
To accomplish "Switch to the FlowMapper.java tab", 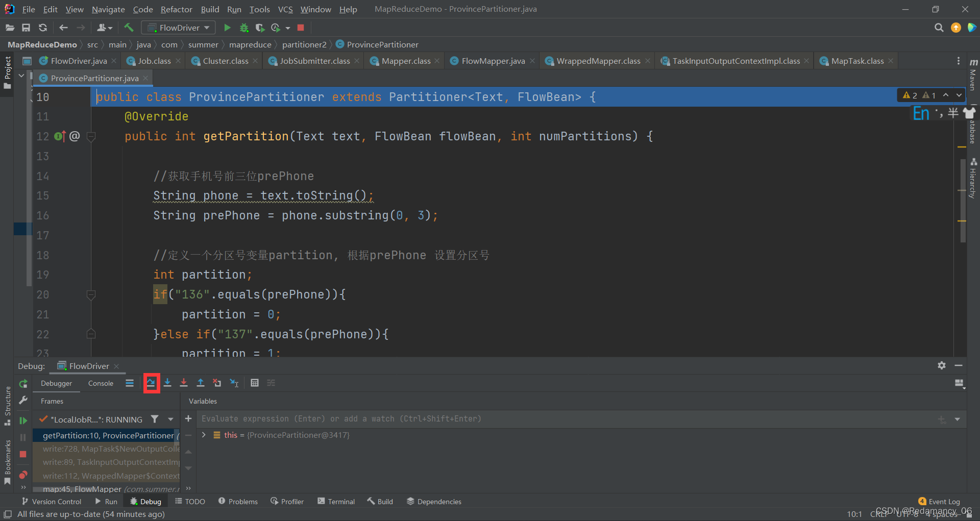I will point(493,61).
